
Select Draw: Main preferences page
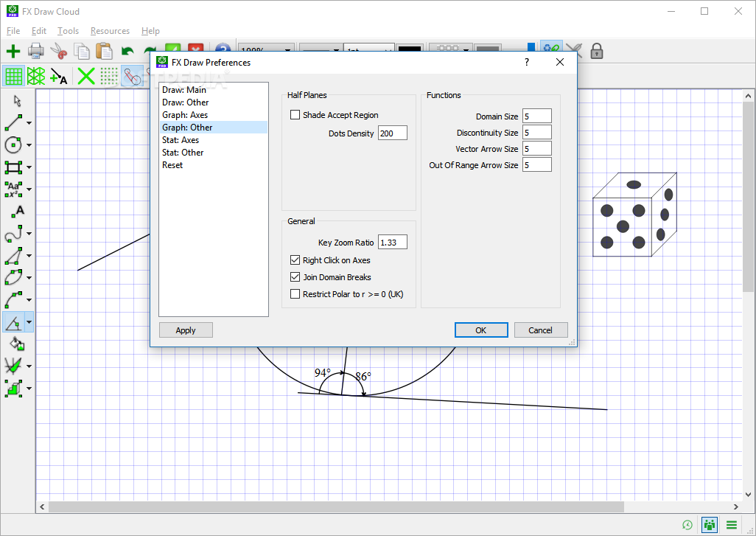(x=214, y=90)
